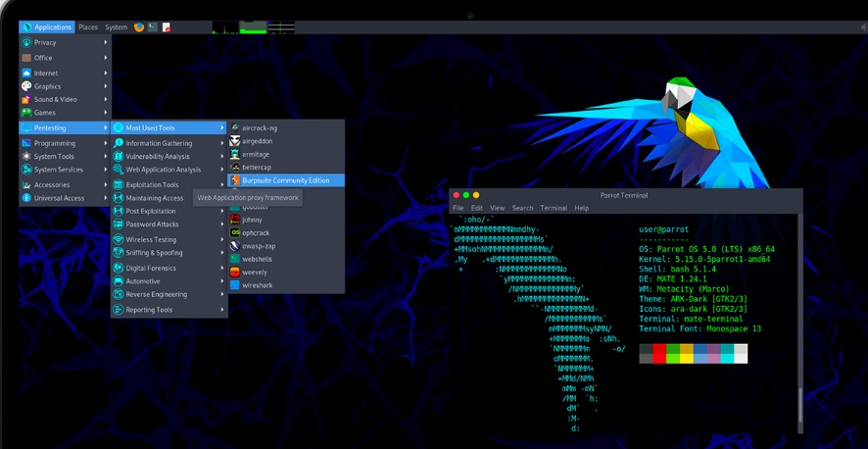Expand the Accessories submenu arrow
The height and width of the screenshot is (449, 868).
(x=105, y=185)
